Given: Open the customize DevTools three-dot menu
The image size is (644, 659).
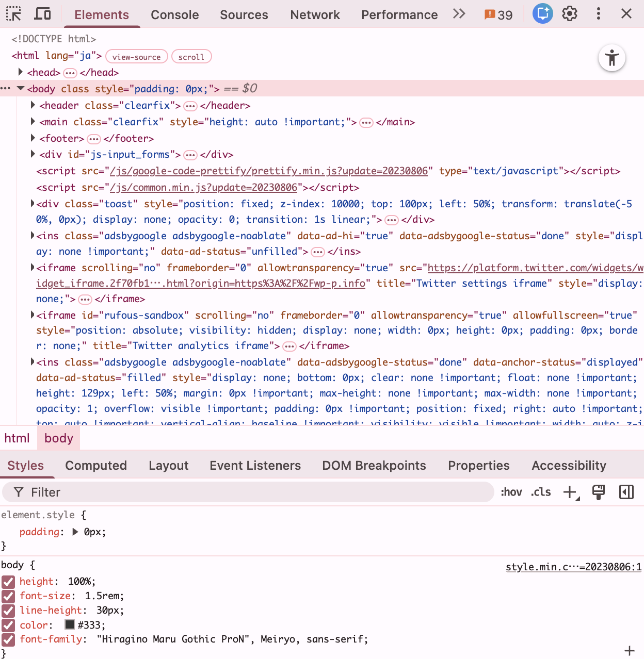Looking at the screenshot, I should pyautogui.click(x=598, y=13).
